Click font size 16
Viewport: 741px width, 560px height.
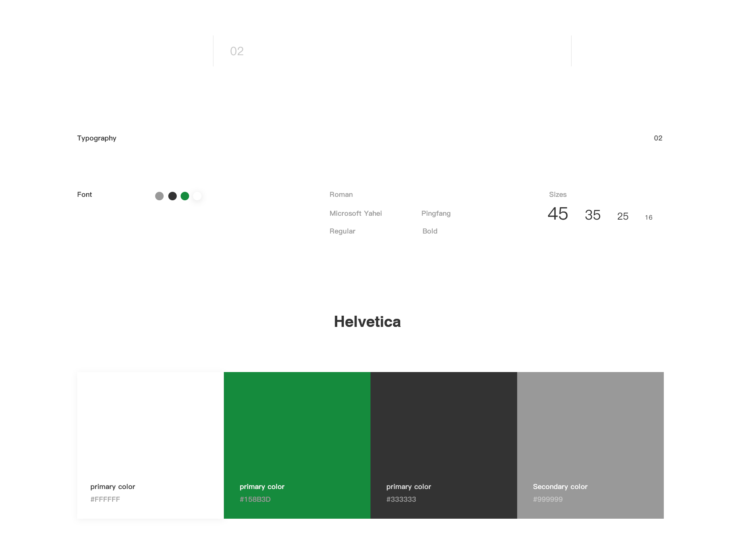[648, 217]
